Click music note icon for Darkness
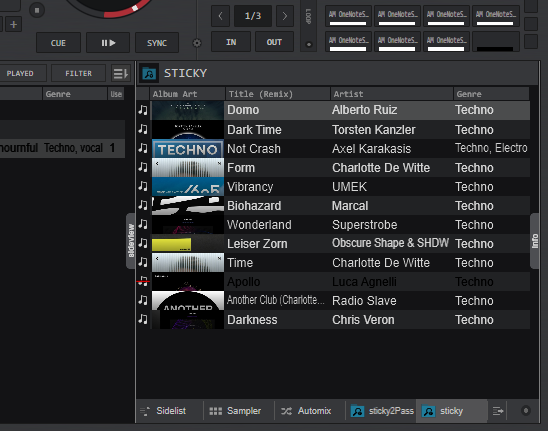The height and width of the screenshot is (431, 548). tap(143, 319)
